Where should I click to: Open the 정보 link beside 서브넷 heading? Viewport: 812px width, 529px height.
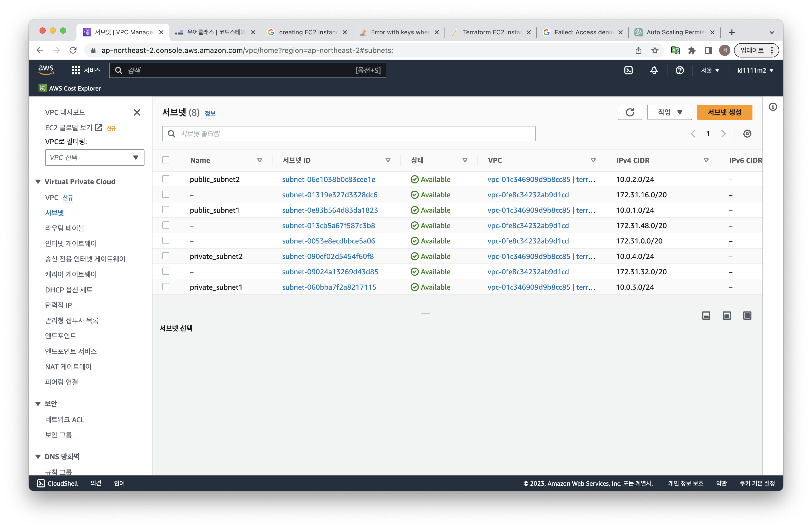point(210,113)
